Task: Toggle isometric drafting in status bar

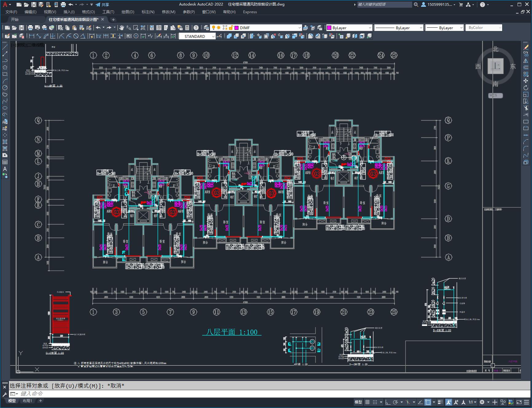Action: [408, 402]
